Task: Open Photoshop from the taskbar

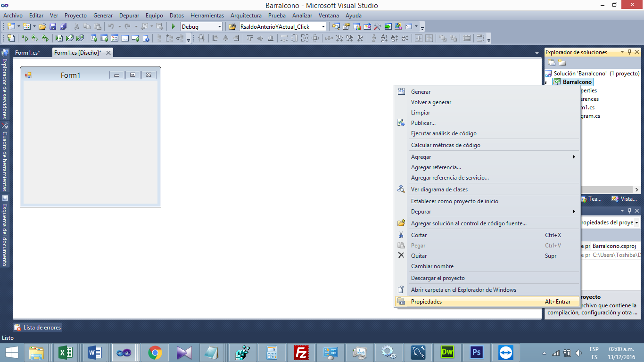Action: (x=476, y=352)
